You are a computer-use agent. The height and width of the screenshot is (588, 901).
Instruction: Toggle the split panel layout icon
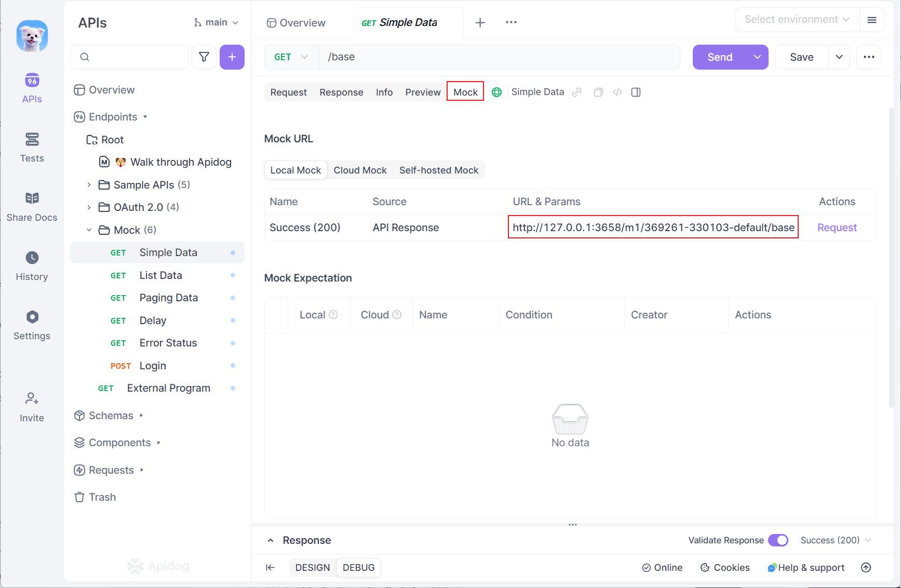[x=636, y=92]
